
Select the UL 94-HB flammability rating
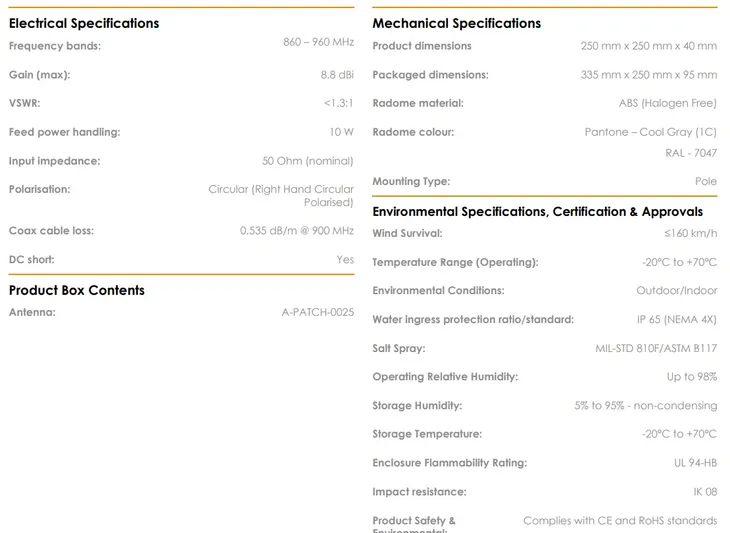(696, 463)
